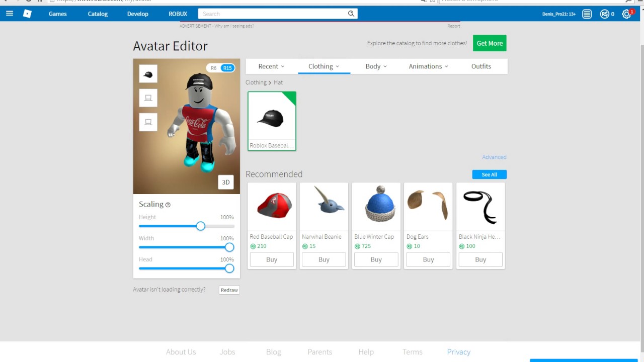Click the Redraw button
The width and height of the screenshot is (644, 362).
point(229,290)
